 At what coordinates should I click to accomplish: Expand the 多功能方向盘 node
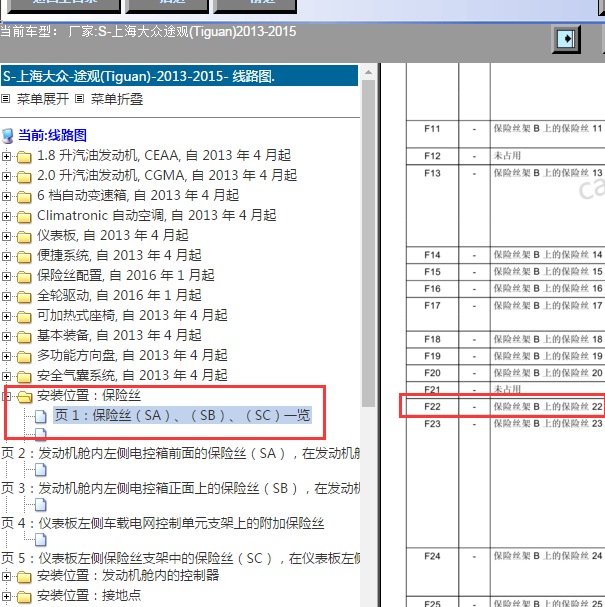6,357
